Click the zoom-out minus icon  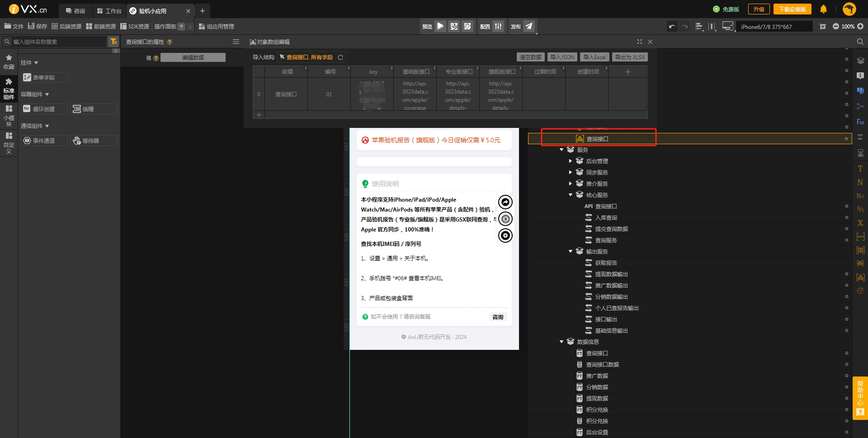click(835, 27)
